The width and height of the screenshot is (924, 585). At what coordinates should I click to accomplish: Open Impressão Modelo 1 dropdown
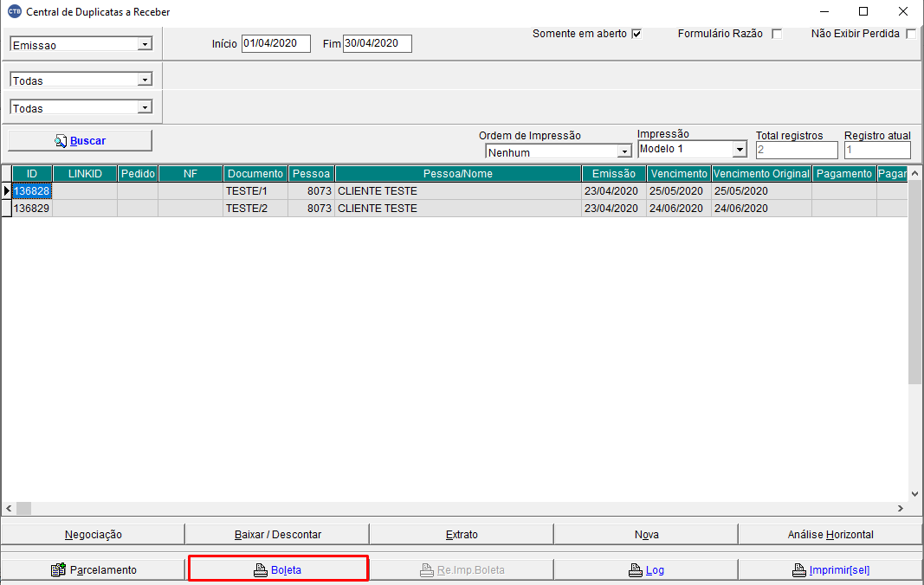(x=740, y=150)
